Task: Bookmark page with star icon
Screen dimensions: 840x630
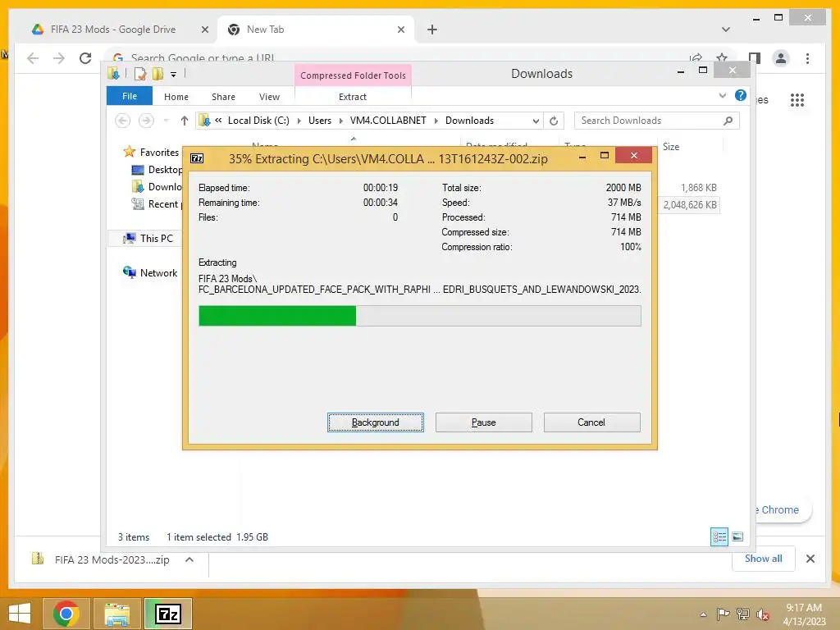Action: [x=722, y=57]
